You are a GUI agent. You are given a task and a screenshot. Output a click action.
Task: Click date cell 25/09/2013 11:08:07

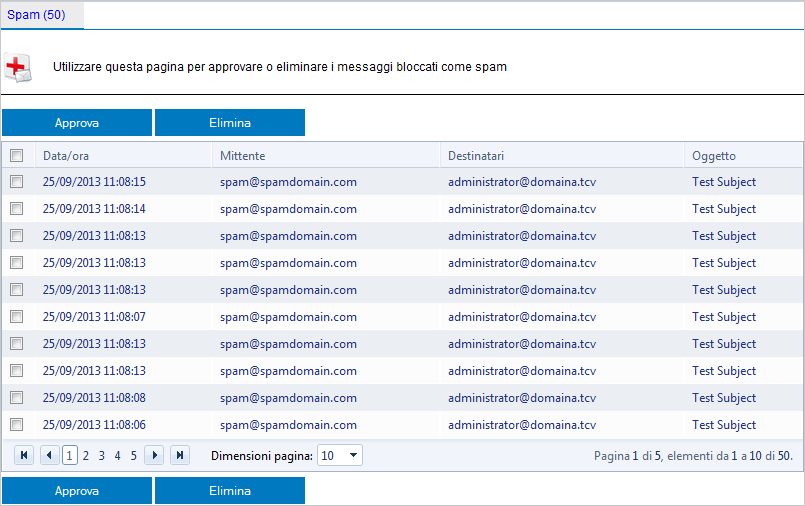[x=94, y=317]
